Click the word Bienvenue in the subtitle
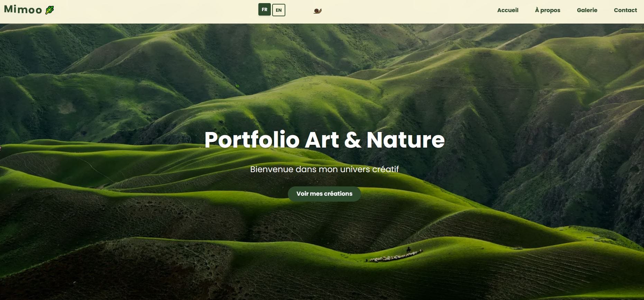Screen dimensions: 644x300 tap(272, 169)
